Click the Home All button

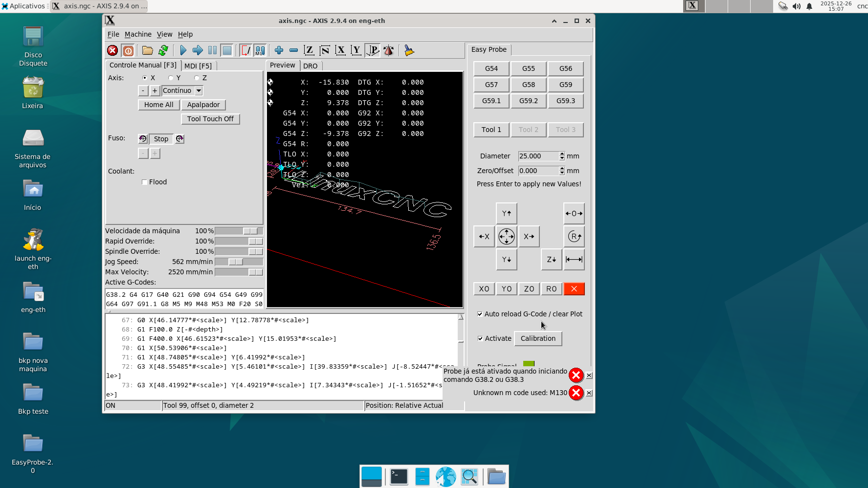[x=158, y=105]
